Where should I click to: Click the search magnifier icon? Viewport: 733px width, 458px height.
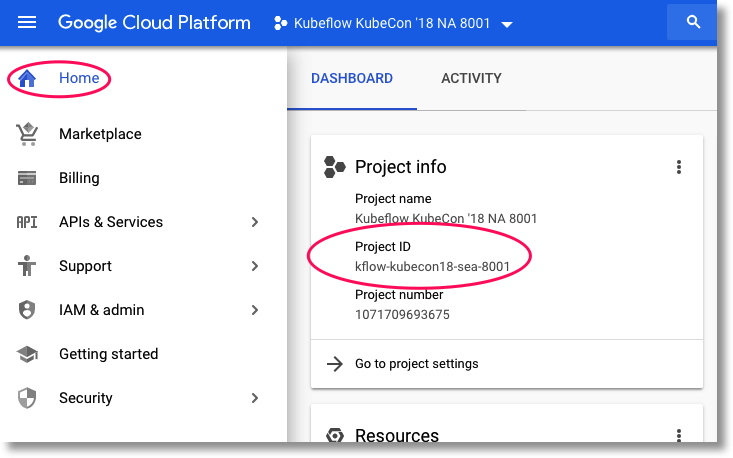pos(693,23)
